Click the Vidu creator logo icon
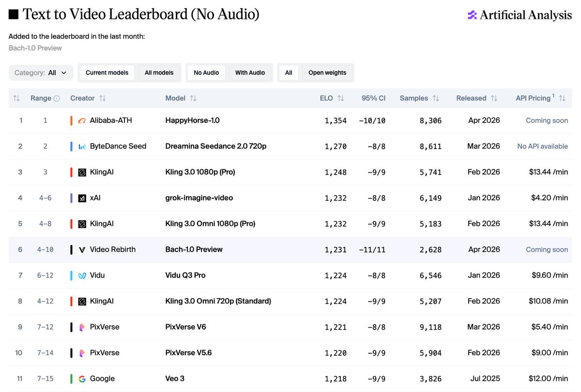This screenshot has height=392, width=581. tap(82, 275)
